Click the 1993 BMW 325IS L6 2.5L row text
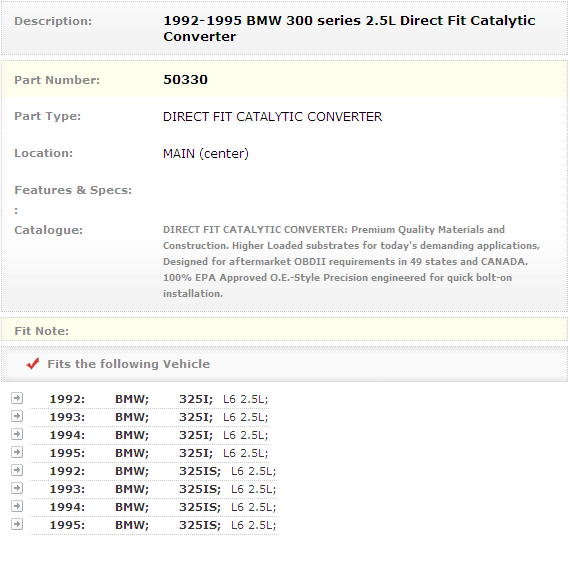570x581 pixels. (163, 489)
